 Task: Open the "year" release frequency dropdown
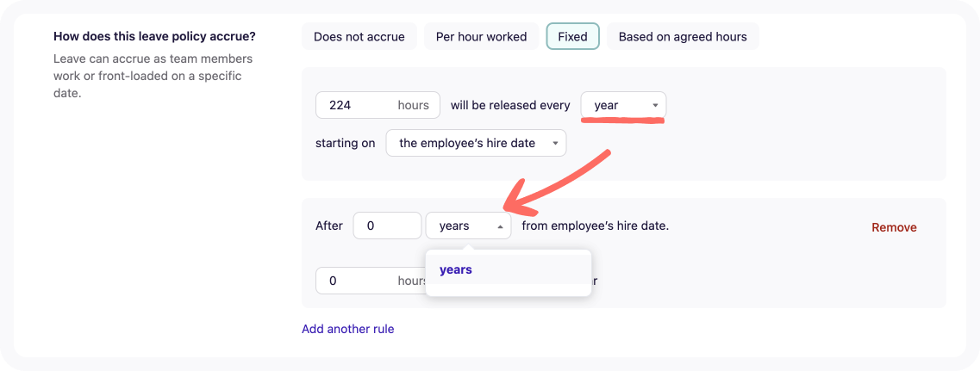point(622,105)
